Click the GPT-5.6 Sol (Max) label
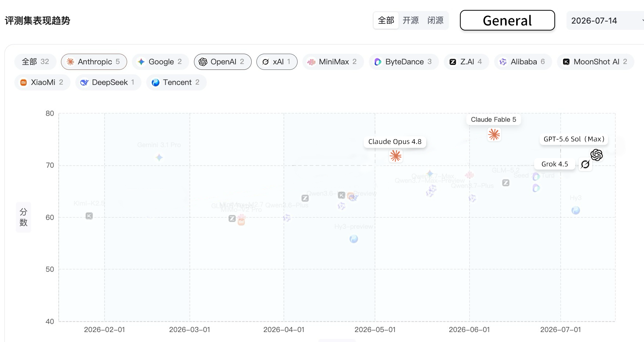The image size is (644, 342). 574,139
